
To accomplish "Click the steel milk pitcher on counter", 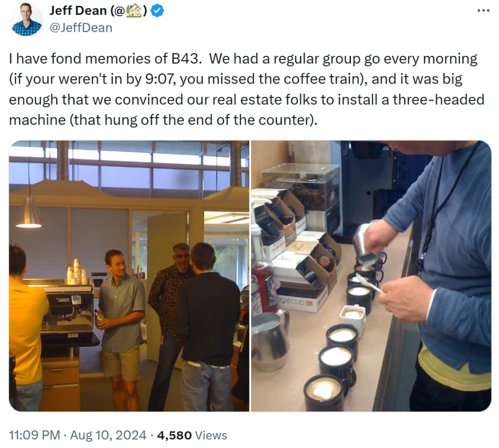I will coord(270,341).
